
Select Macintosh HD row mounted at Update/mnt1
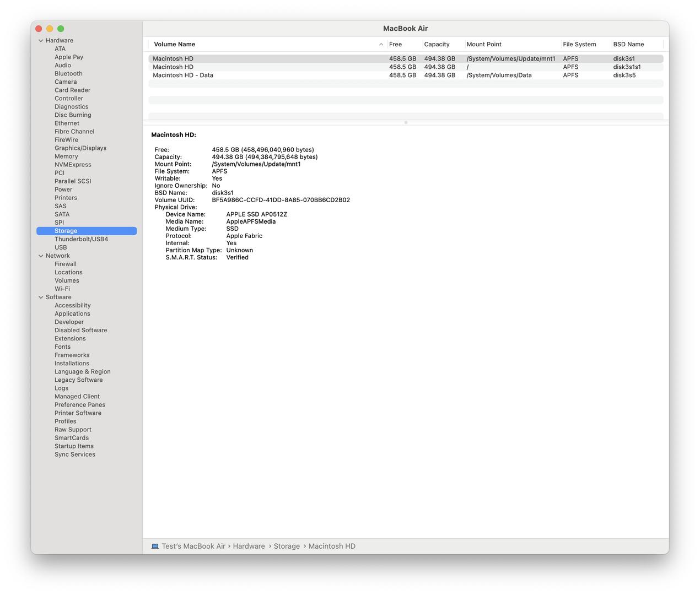[x=406, y=58]
